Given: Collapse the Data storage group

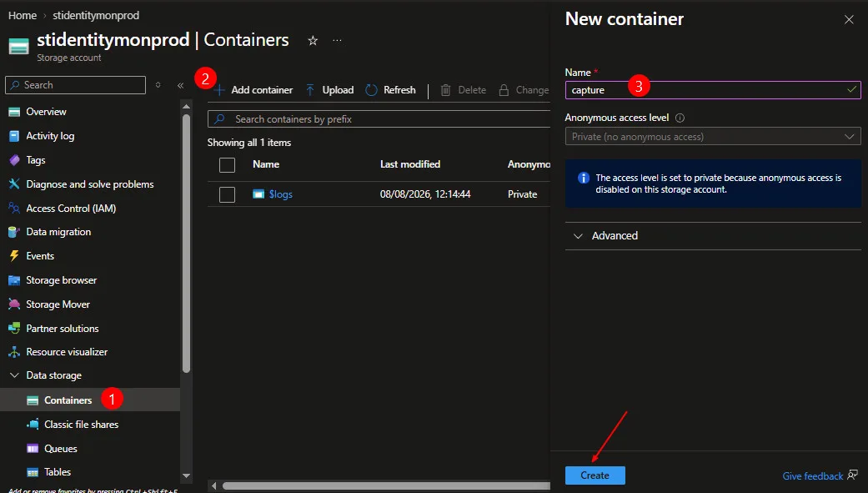Looking at the screenshot, I should point(15,375).
